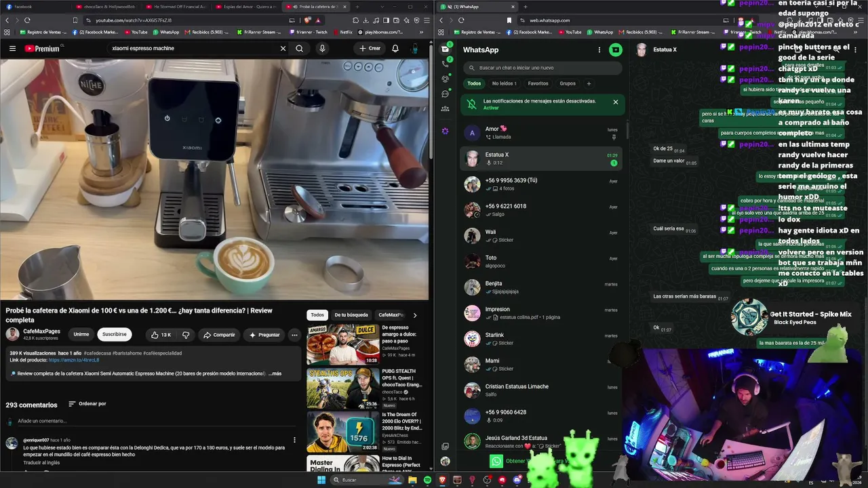The image size is (868, 488).
Task: Dismiss the notifications disabled banner
Action: pos(616,102)
